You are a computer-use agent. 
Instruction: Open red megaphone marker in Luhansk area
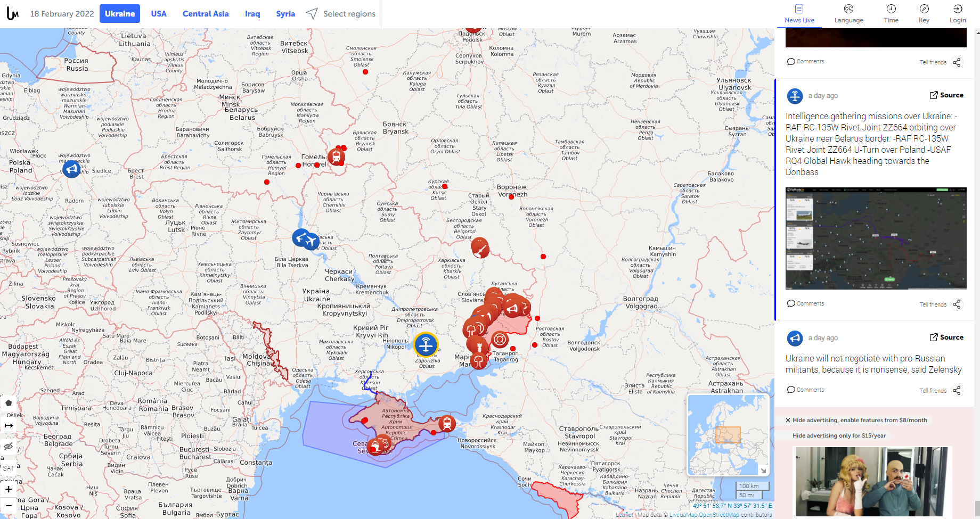pos(512,308)
